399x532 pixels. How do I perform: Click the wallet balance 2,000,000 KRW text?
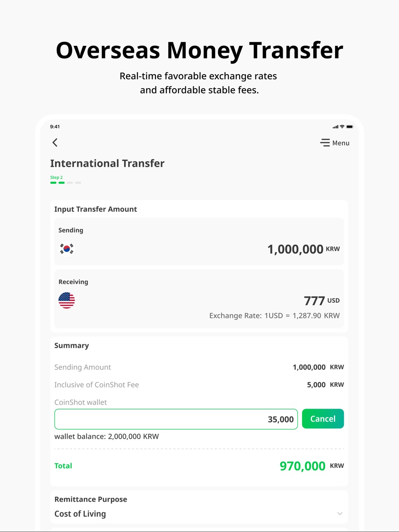tap(106, 436)
